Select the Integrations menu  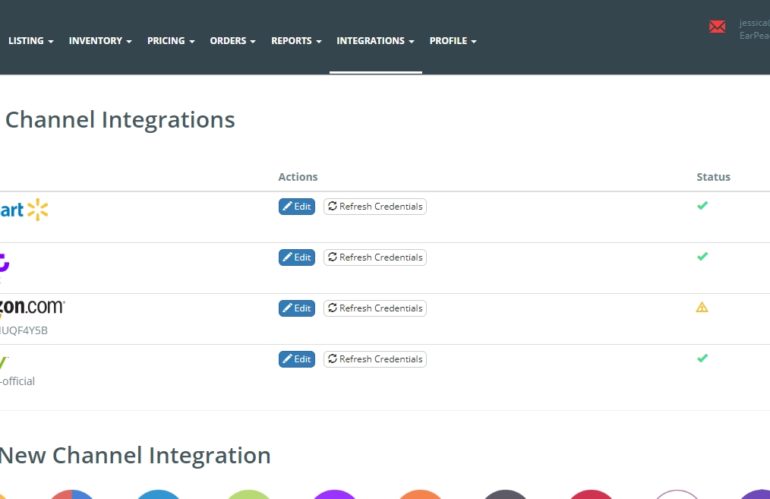(x=375, y=41)
